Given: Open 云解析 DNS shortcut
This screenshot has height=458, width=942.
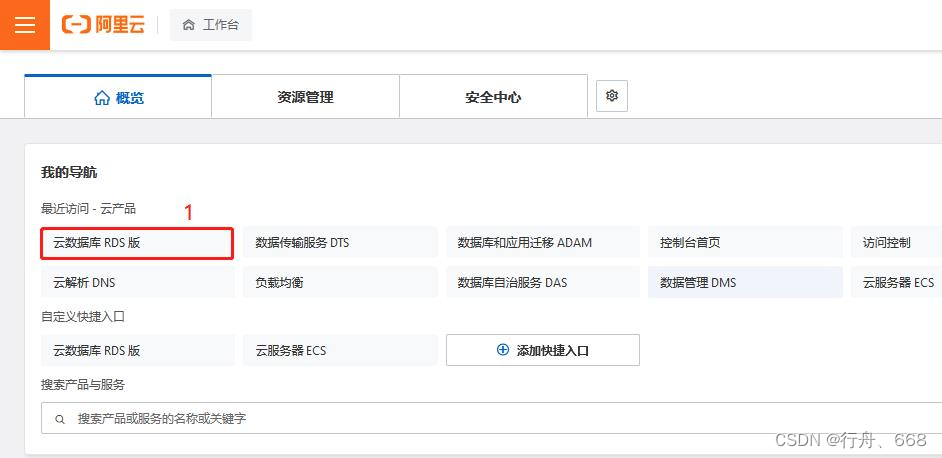Looking at the screenshot, I should (x=138, y=282).
